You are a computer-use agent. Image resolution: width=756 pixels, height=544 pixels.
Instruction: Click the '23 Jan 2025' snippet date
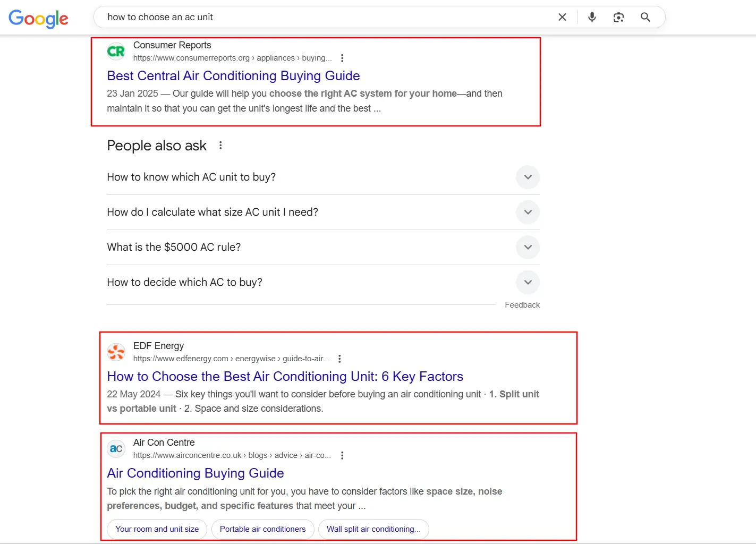click(132, 93)
